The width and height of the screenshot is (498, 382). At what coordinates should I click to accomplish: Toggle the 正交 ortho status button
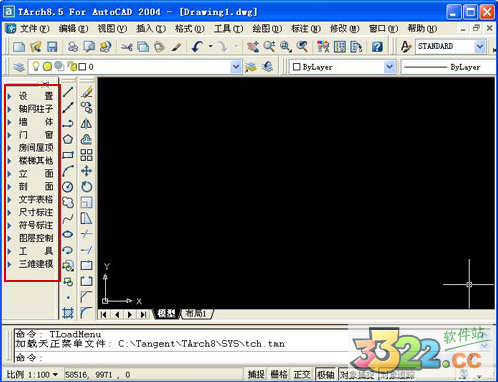[302, 375]
